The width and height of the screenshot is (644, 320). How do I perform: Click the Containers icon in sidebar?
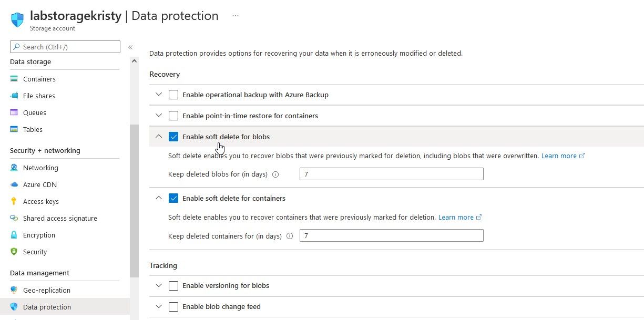click(x=14, y=79)
